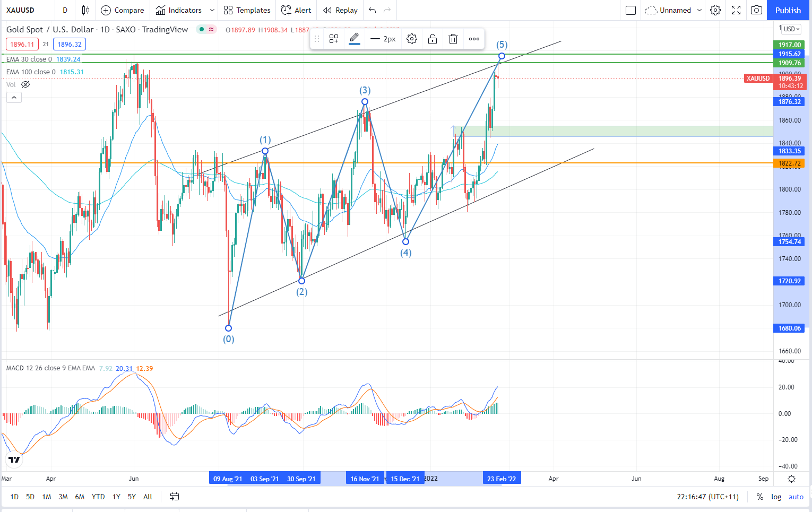Take a chart snapshot with the camera icon
Image resolution: width=812 pixels, height=512 pixels.
756,10
